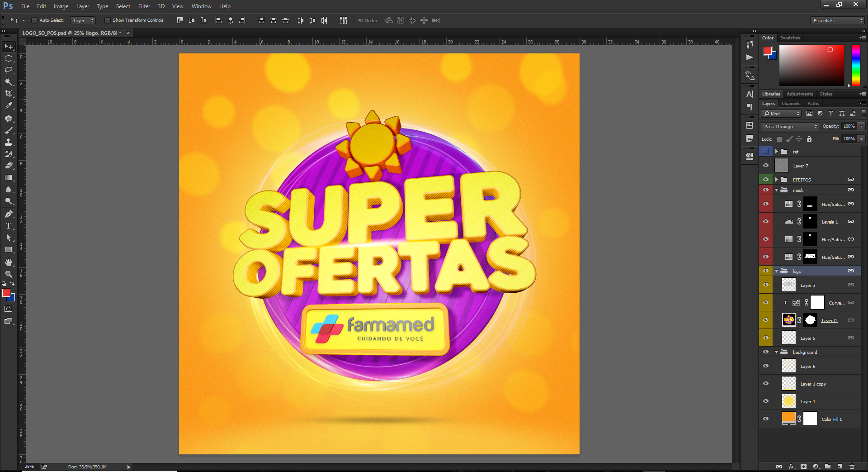868x472 pixels.
Task: Expand the ref layer group
Action: 777,152
